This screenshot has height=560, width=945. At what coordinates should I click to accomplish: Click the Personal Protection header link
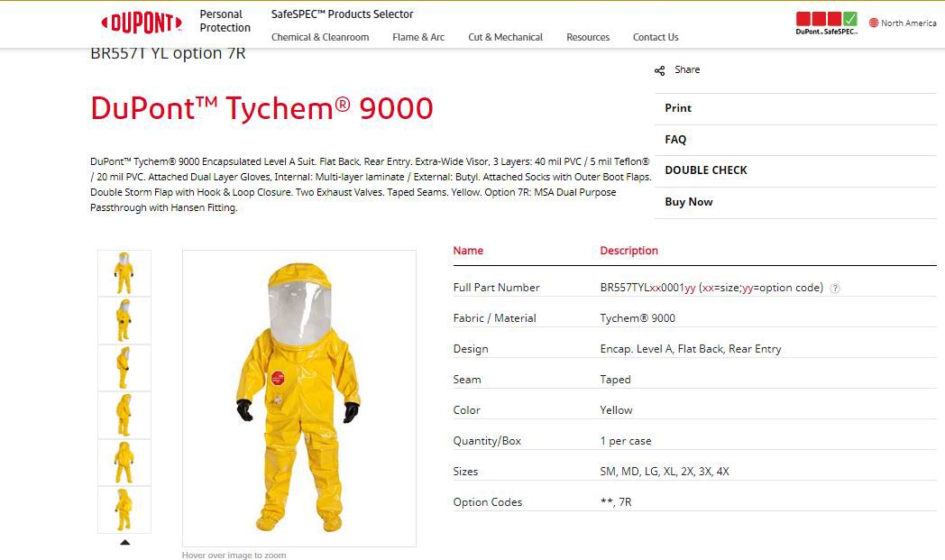click(x=225, y=21)
